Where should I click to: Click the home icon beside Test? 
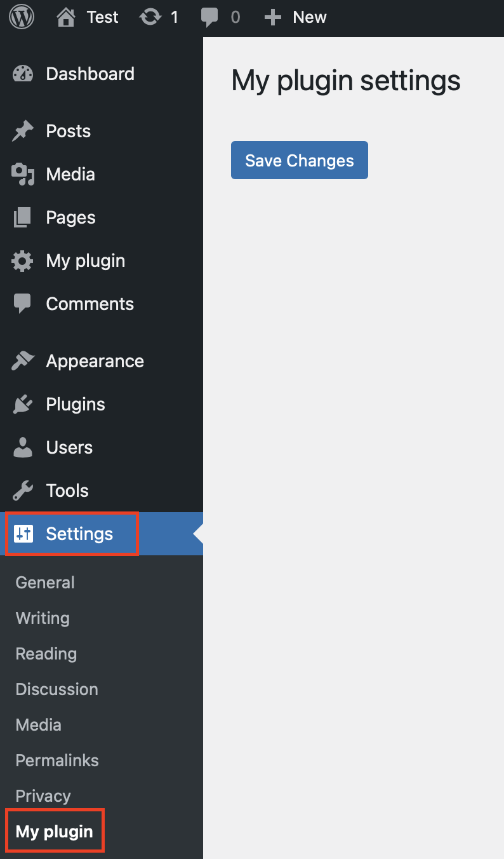66,17
